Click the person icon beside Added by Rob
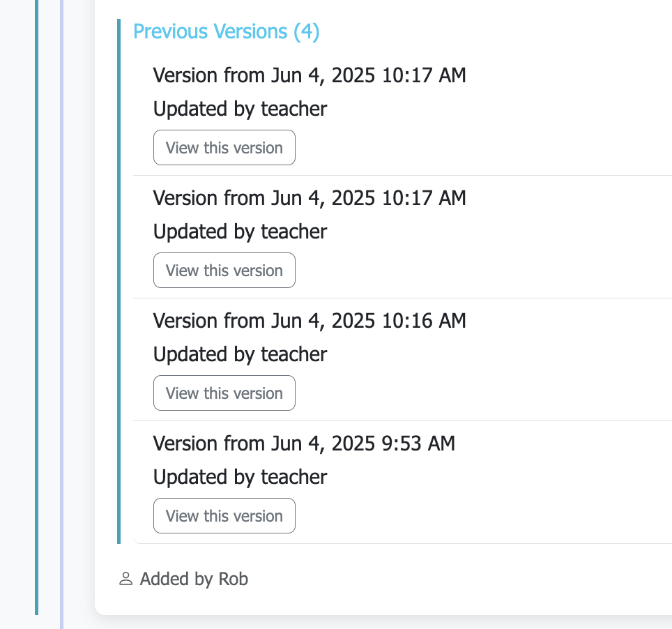672x629 pixels. point(125,579)
